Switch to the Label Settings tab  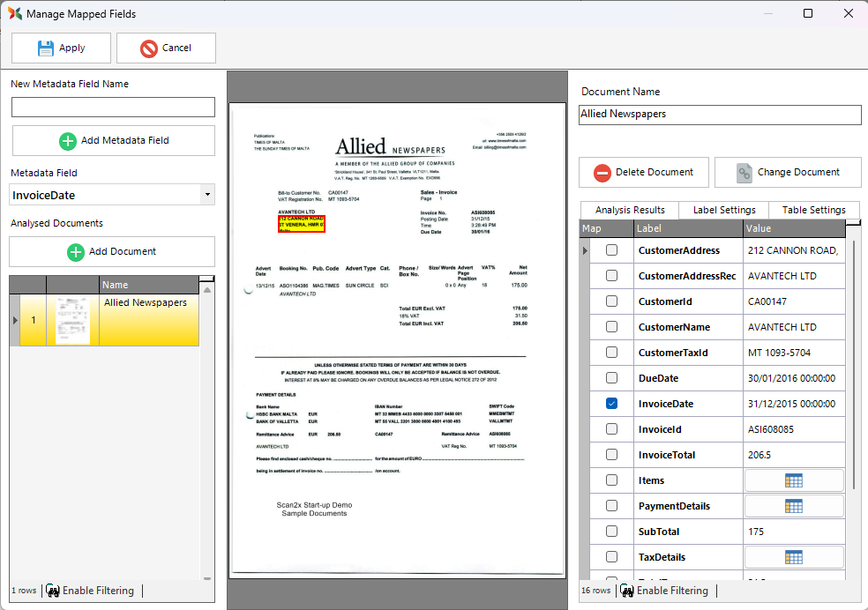pos(723,210)
